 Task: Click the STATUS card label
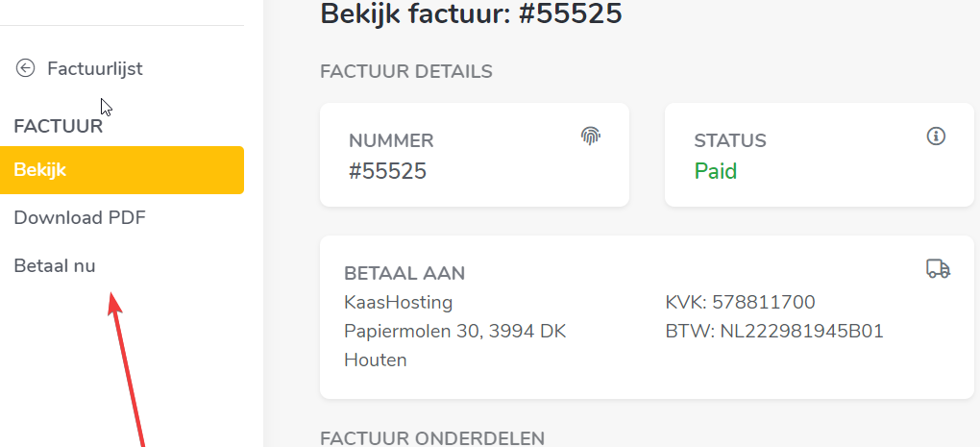click(x=730, y=140)
